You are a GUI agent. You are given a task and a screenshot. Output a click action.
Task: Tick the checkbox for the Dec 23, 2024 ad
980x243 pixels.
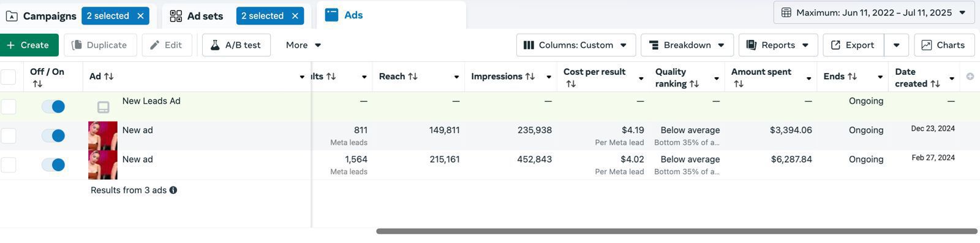click(9, 136)
